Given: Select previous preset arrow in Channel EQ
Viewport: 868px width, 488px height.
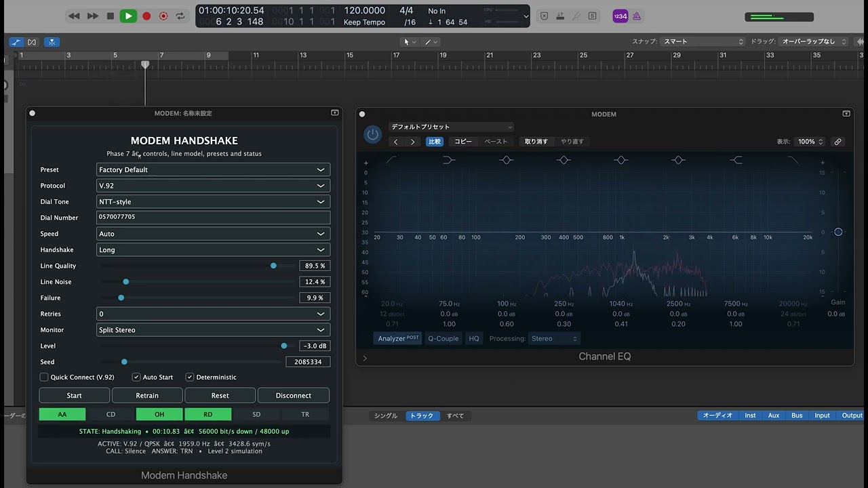Looking at the screenshot, I should click(396, 142).
